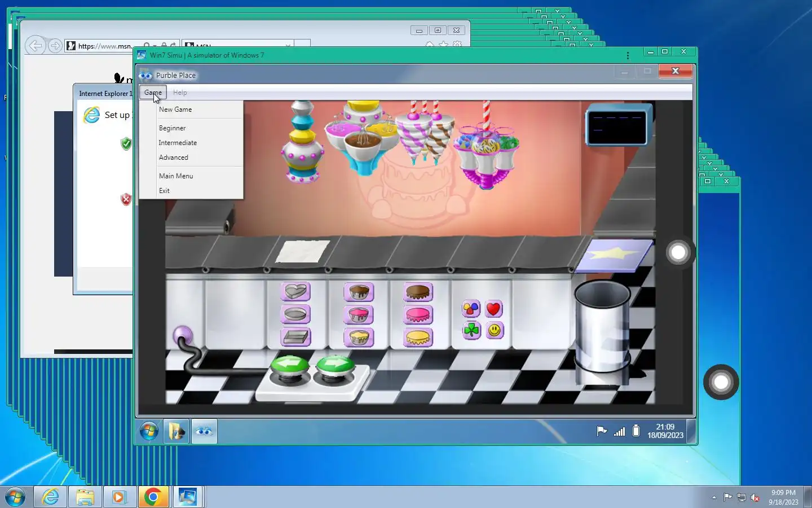Select the green clover decoration

coord(471,330)
